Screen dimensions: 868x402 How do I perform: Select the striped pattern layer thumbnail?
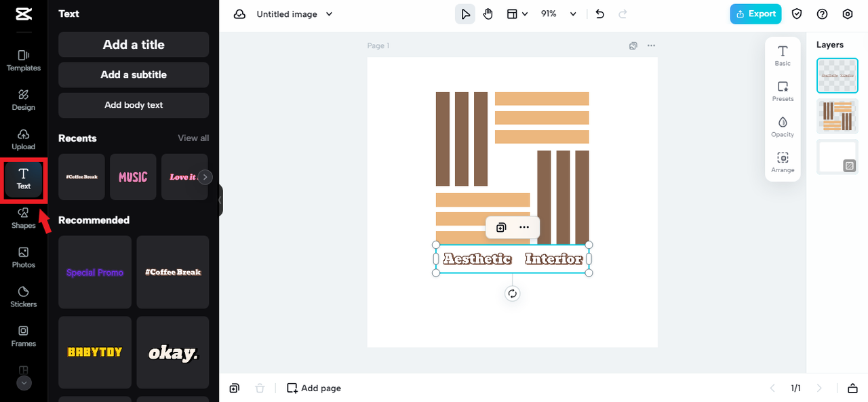click(837, 116)
